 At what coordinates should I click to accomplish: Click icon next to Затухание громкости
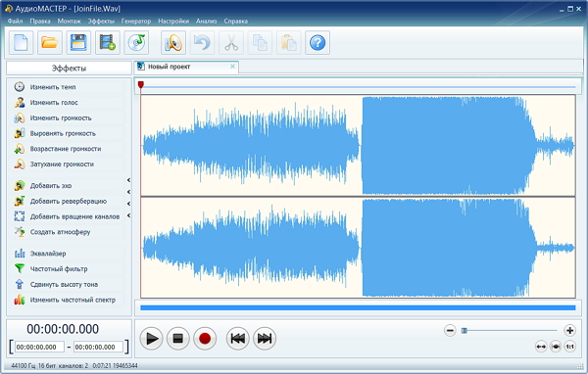pyautogui.click(x=20, y=164)
